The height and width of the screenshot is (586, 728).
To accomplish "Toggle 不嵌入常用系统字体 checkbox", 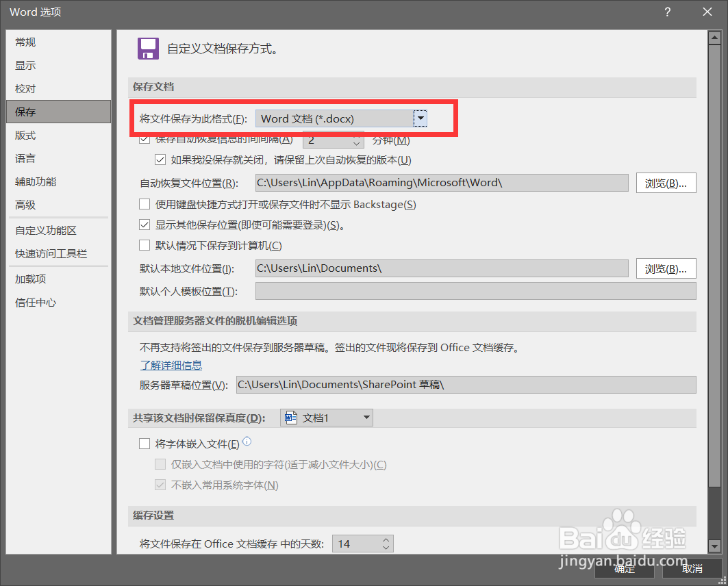I will coord(160,485).
